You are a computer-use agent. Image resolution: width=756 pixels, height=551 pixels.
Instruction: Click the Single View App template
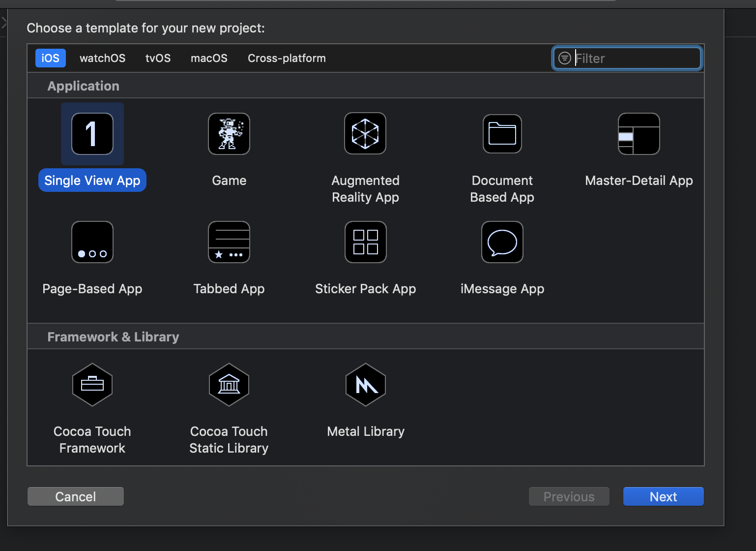(92, 133)
